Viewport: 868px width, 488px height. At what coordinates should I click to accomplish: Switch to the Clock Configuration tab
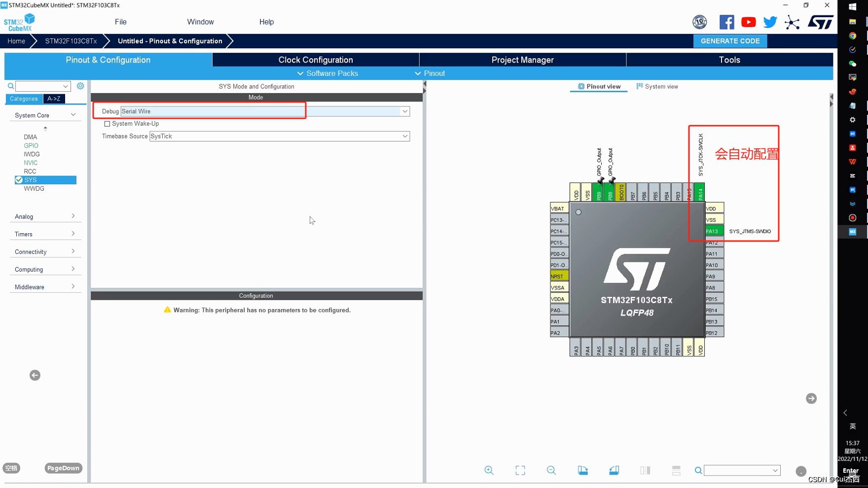(x=316, y=60)
